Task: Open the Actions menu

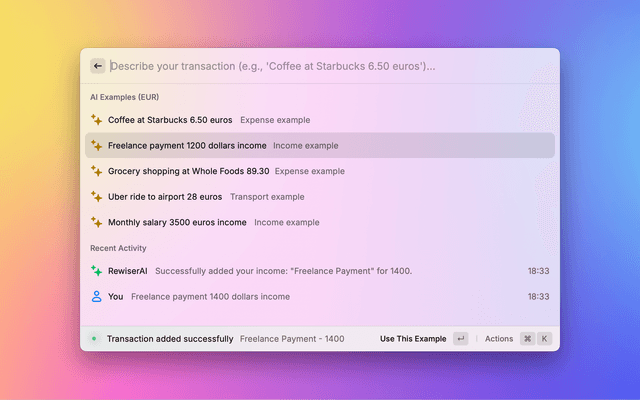Action: click(499, 339)
